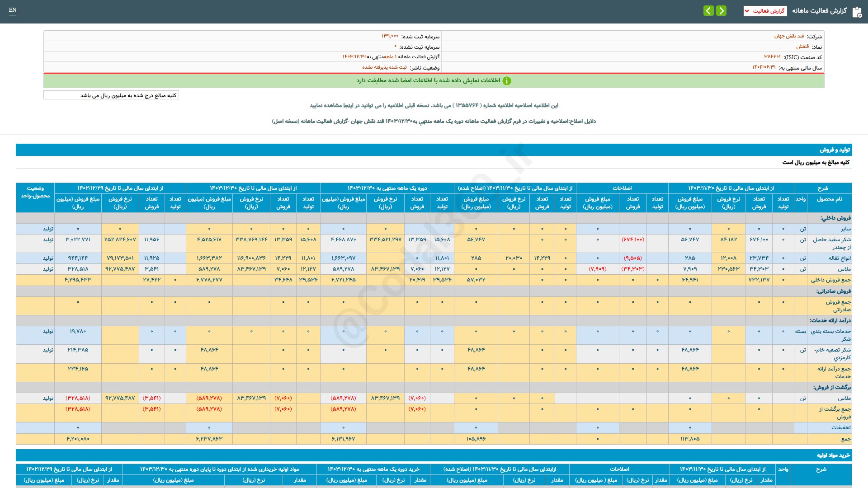The image size is (868, 488).
Task: Click one-month domestic total '۶,۷۲۱,۲۴۵'
Action: [x=343, y=280]
